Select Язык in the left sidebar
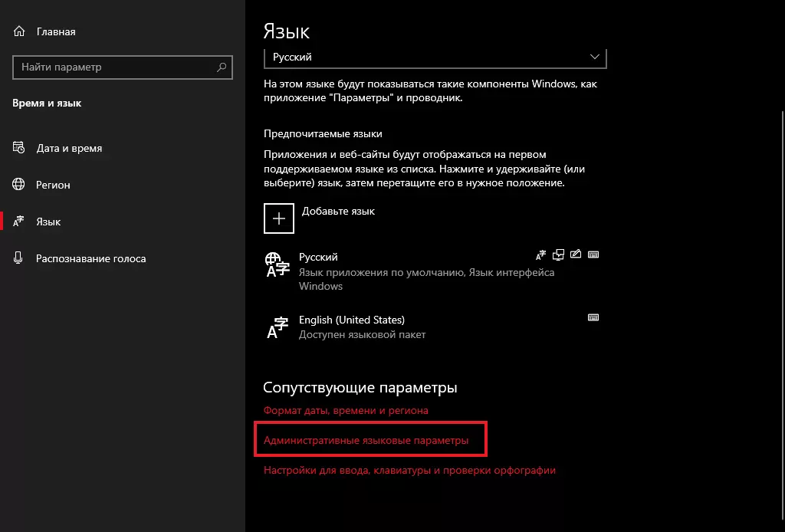This screenshot has width=785, height=532. 48,222
